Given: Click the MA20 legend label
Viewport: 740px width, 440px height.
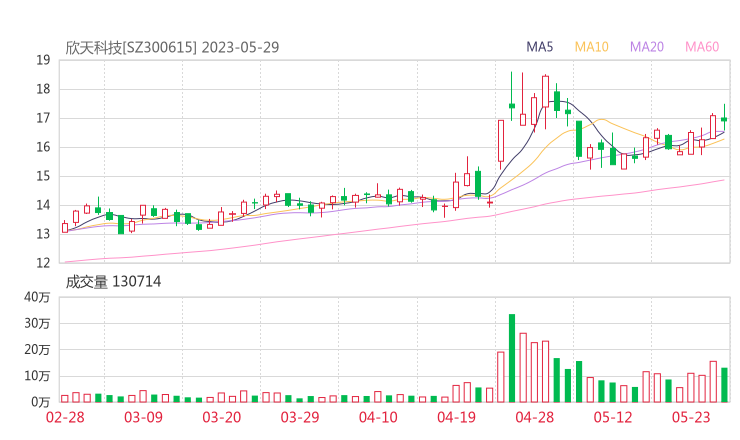Looking at the screenshot, I should pos(647,47).
